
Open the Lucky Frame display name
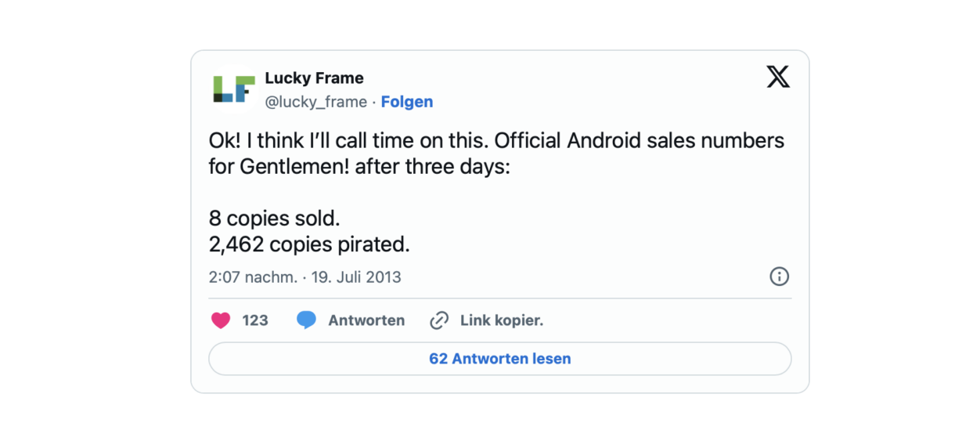314,78
